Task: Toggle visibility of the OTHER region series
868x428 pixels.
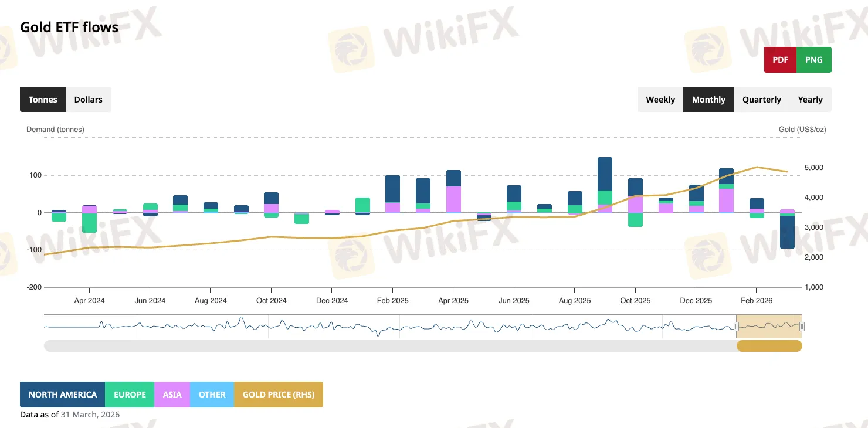Action: [x=212, y=394]
